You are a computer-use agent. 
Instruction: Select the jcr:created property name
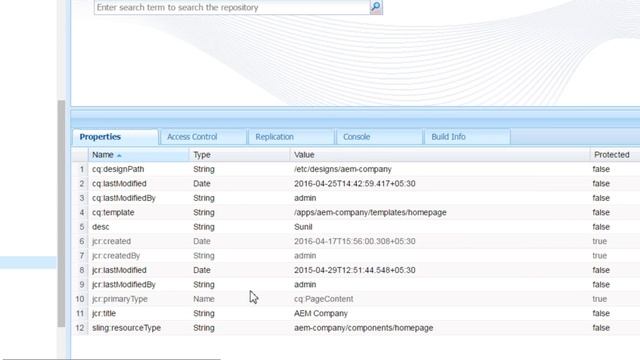coord(111,241)
